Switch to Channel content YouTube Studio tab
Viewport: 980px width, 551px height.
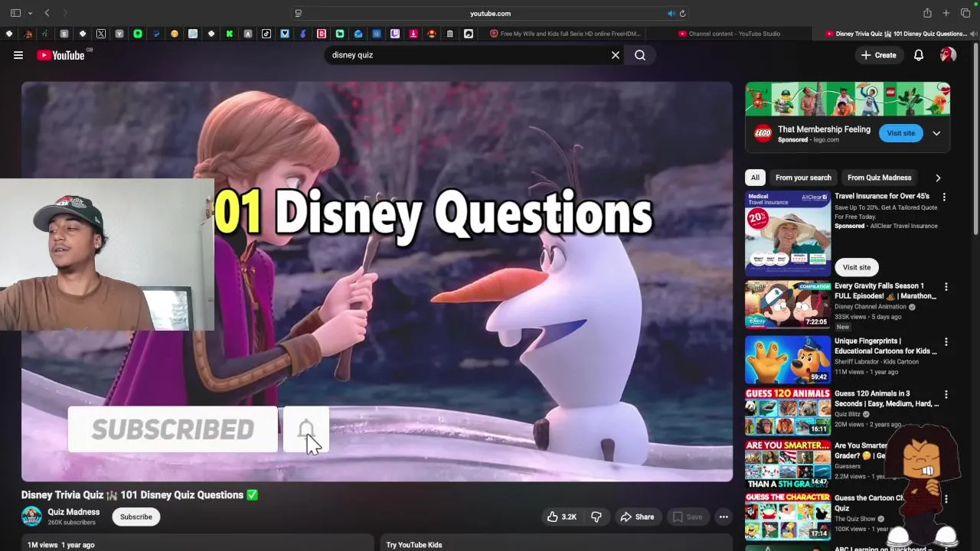pyautogui.click(x=728, y=34)
